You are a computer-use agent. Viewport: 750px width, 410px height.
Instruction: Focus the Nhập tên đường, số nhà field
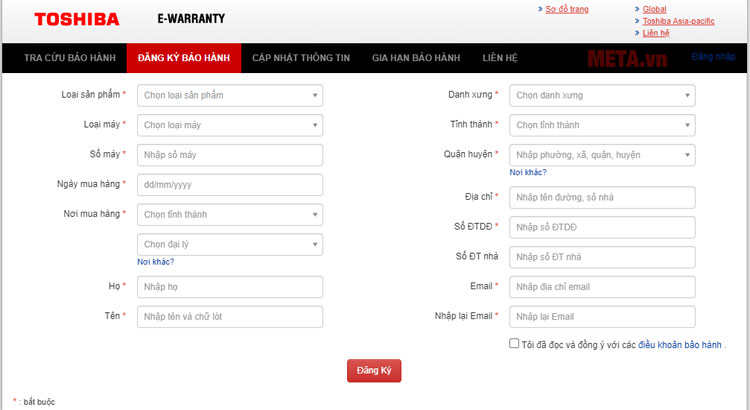tap(602, 198)
